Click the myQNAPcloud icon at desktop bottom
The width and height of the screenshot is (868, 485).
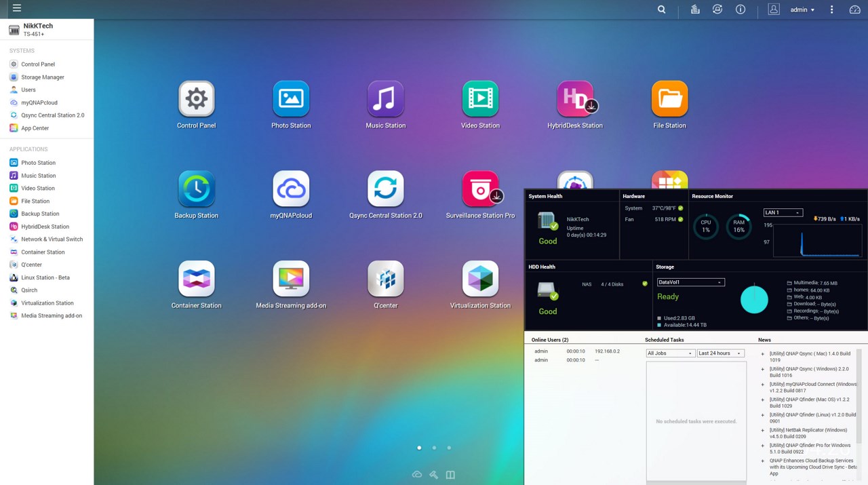(x=417, y=474)
